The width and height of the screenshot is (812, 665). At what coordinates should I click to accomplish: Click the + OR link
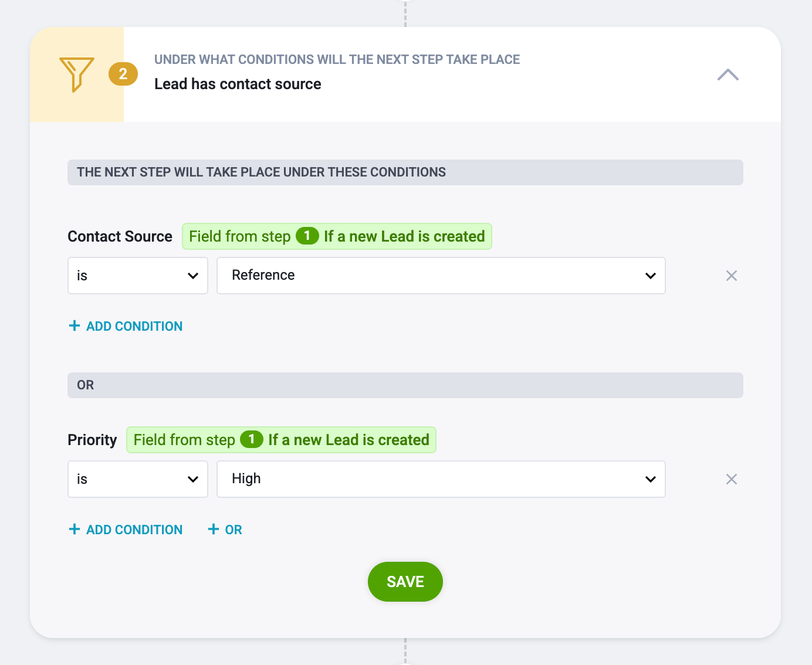[225, 530]
